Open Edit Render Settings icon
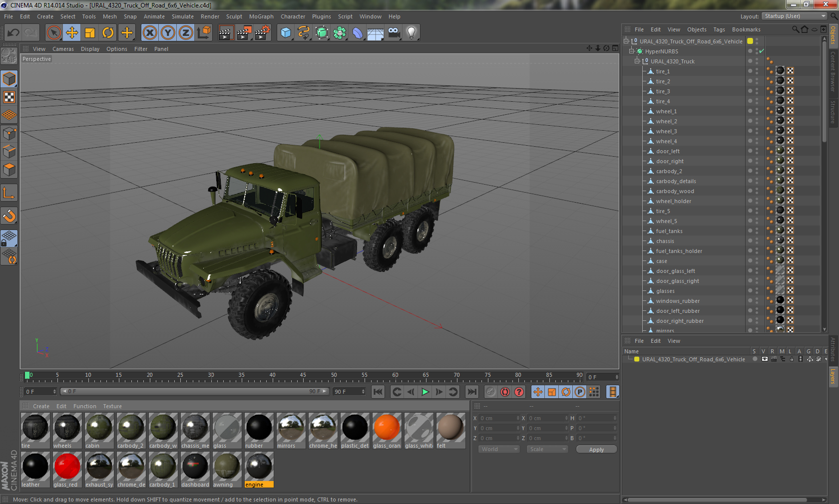839x504 pixels. point(263,33)
